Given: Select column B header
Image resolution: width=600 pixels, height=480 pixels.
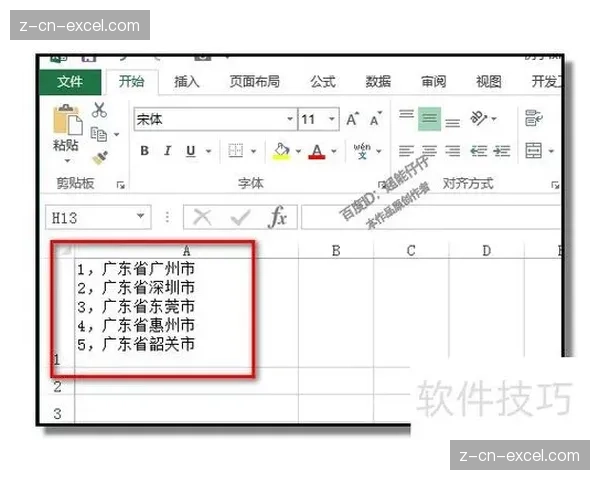Looking at the screenshot, I should click(336, 251).
